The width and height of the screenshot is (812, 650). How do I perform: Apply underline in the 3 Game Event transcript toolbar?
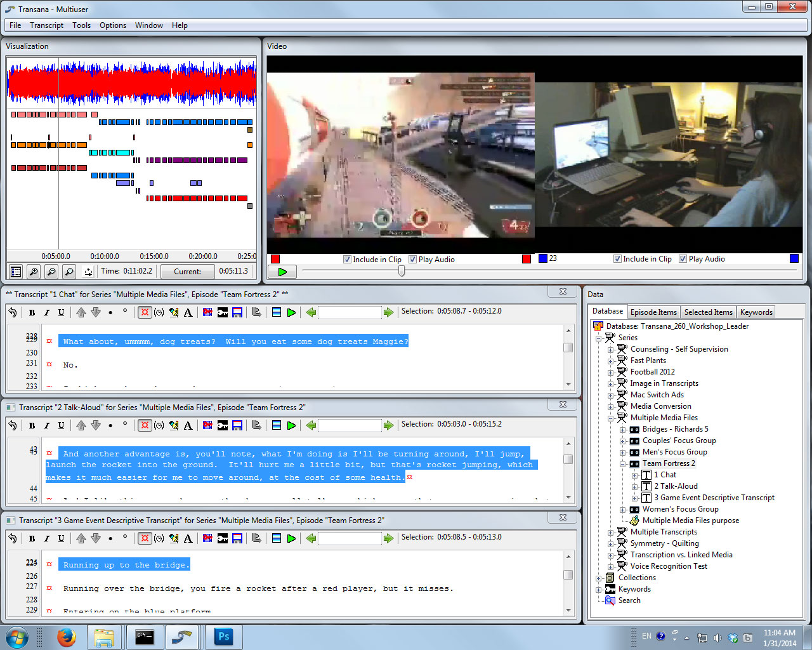[x=61, y=538]
